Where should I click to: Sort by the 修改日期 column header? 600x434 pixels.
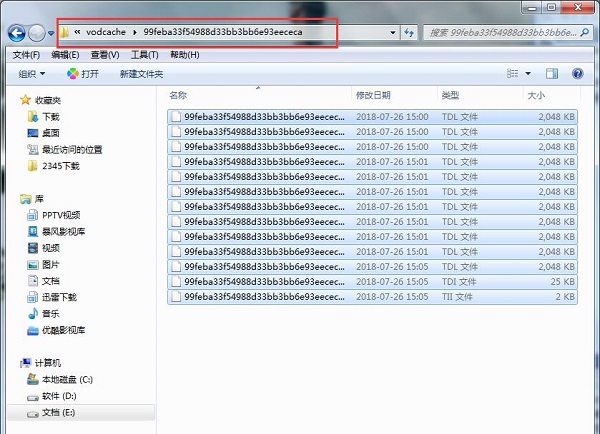tap(395, 95)
